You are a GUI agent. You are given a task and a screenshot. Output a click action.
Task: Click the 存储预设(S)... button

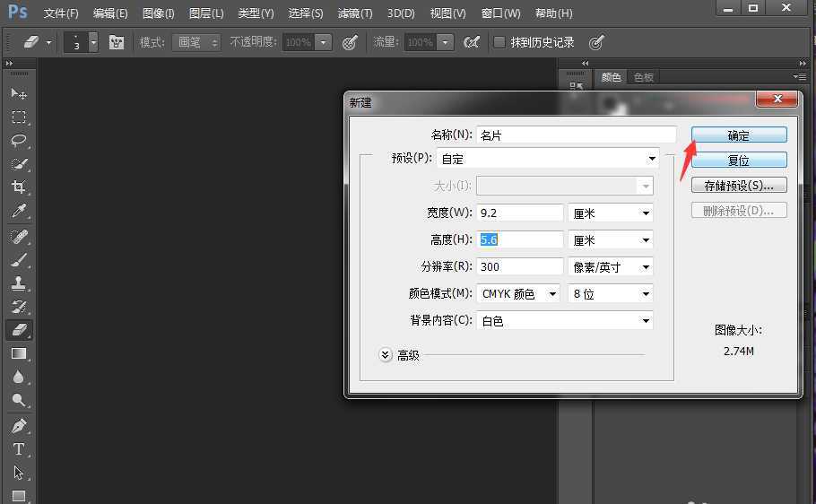pyautogui.click(x=739, y=186)
